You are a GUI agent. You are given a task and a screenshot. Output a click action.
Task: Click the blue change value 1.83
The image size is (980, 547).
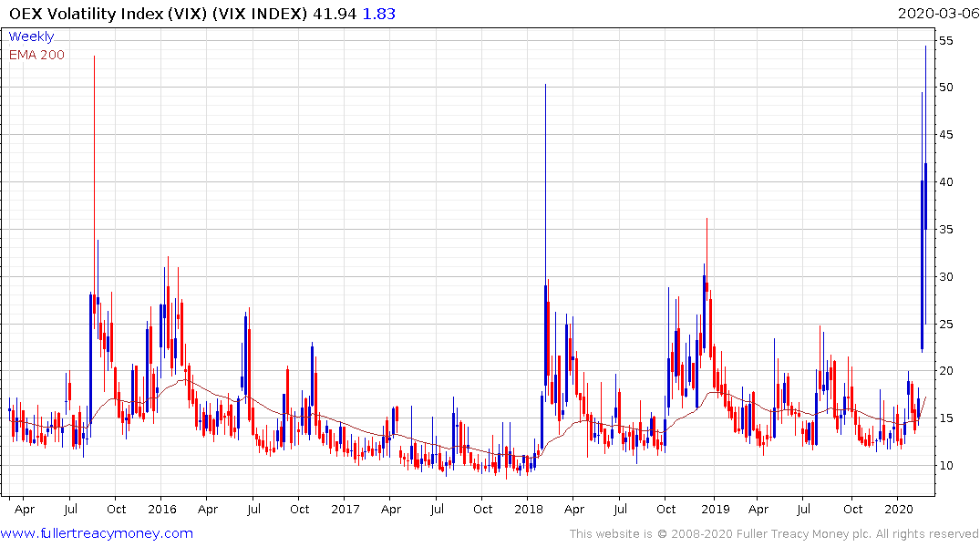(378, 14)
